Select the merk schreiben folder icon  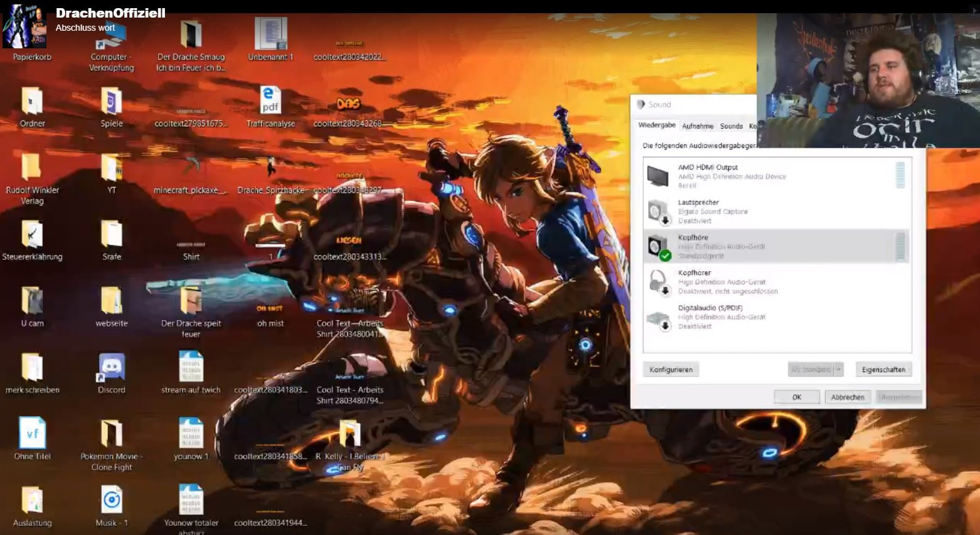pyautogui.click(x=32, y=374)
